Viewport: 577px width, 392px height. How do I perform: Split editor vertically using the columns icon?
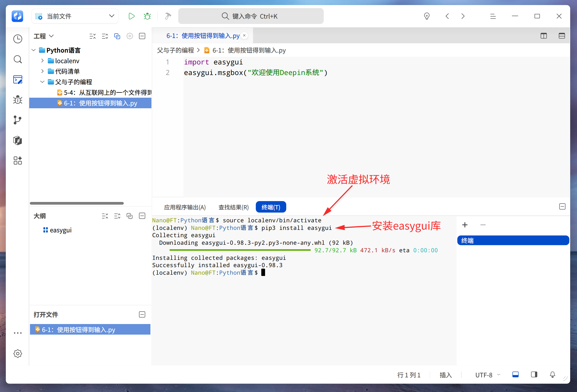[543, 36]
